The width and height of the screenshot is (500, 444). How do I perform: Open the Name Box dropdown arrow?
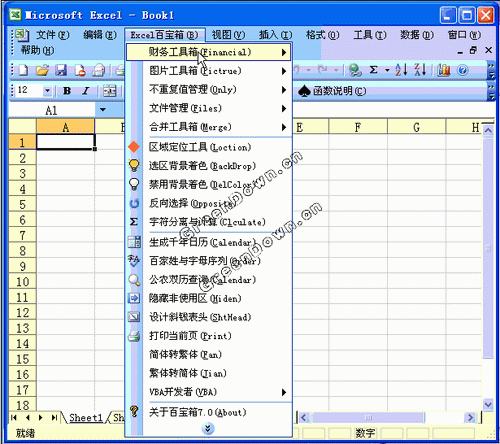103,110
